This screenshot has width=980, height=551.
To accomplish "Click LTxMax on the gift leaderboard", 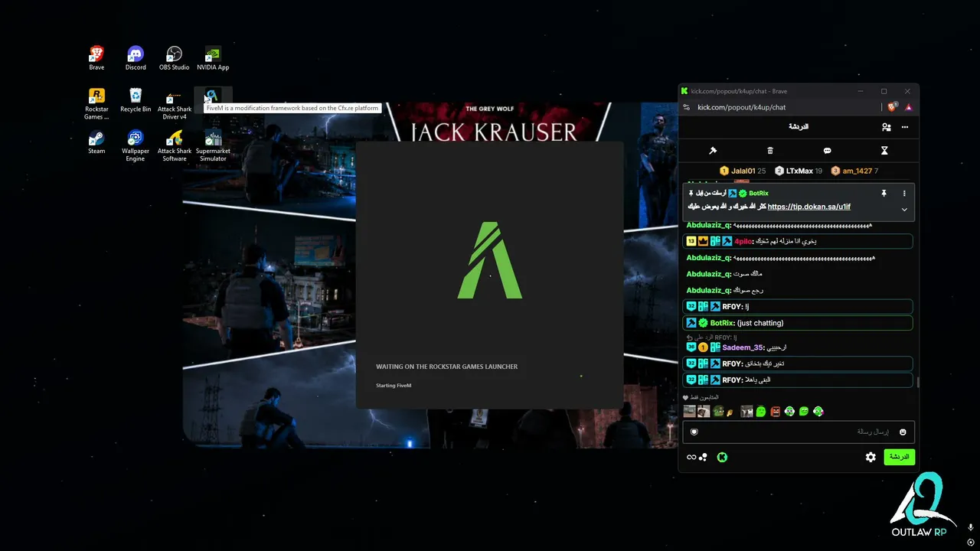I will (x=799, y=171).
